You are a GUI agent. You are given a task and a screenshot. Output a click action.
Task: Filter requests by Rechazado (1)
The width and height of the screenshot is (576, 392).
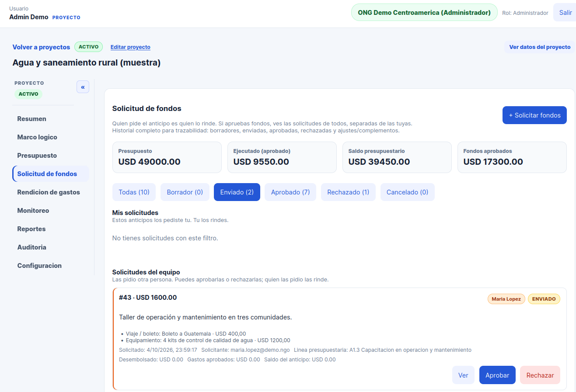(348, 192)
